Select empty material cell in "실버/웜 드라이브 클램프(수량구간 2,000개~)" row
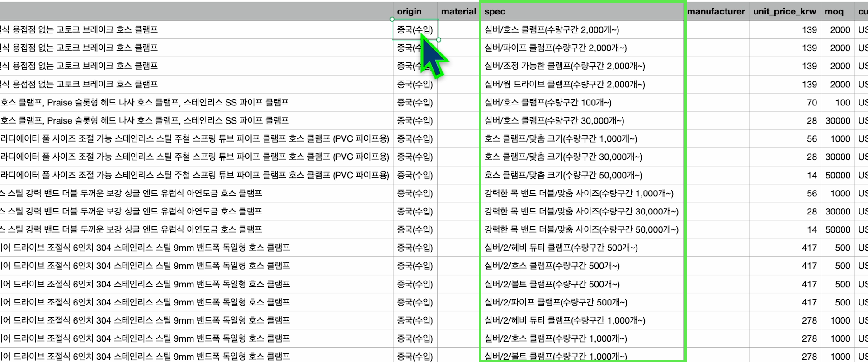This screenshot has height=362, width=868. click(458, 84)
